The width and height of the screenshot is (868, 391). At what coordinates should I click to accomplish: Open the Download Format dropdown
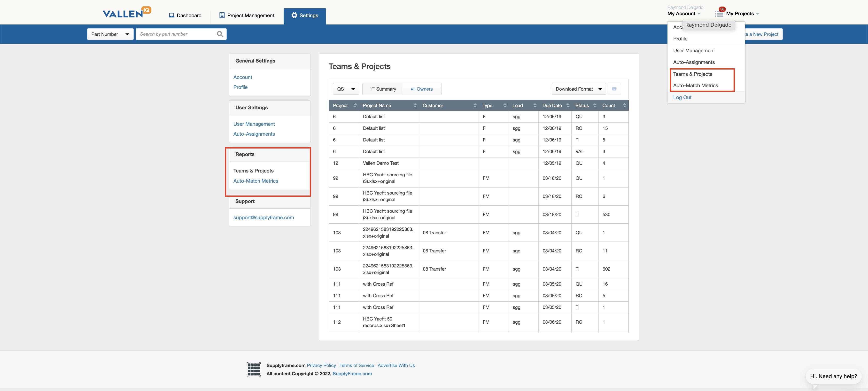[x=578, y=89]
